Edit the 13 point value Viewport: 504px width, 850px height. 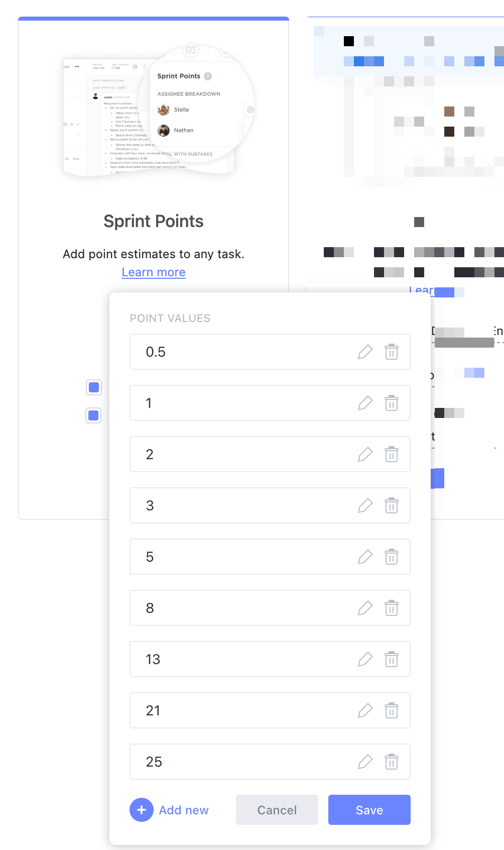[365, 659]
